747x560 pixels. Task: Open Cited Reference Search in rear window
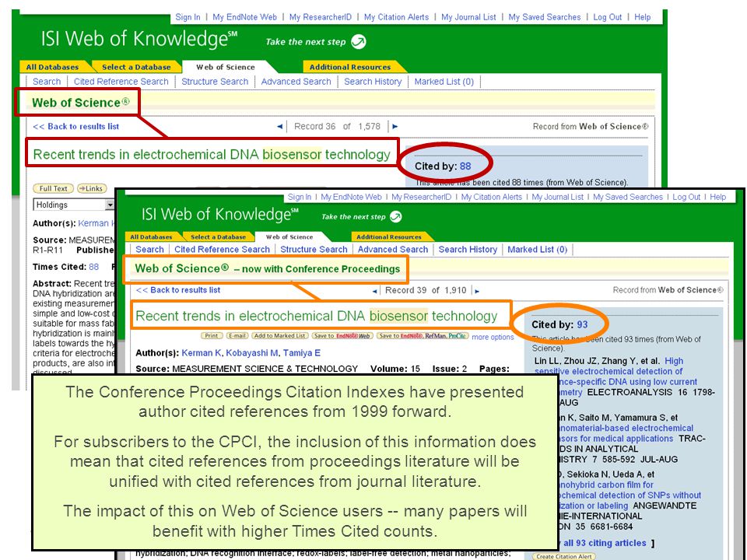pyautogui.click(x=121, y=82)
